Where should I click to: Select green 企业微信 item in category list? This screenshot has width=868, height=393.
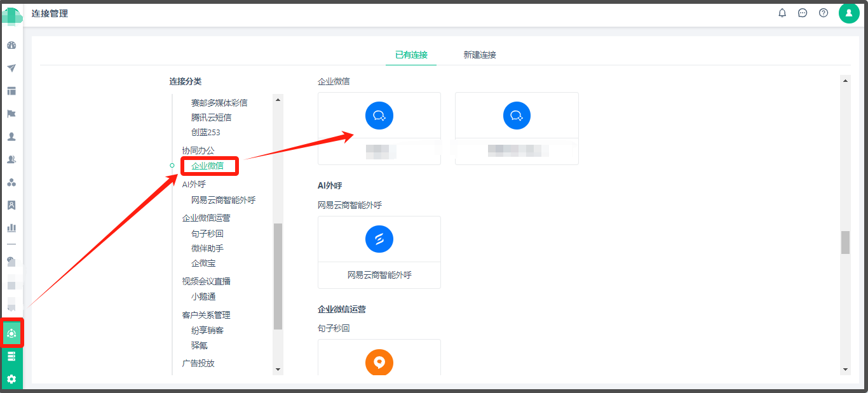[x=208, y=166]
